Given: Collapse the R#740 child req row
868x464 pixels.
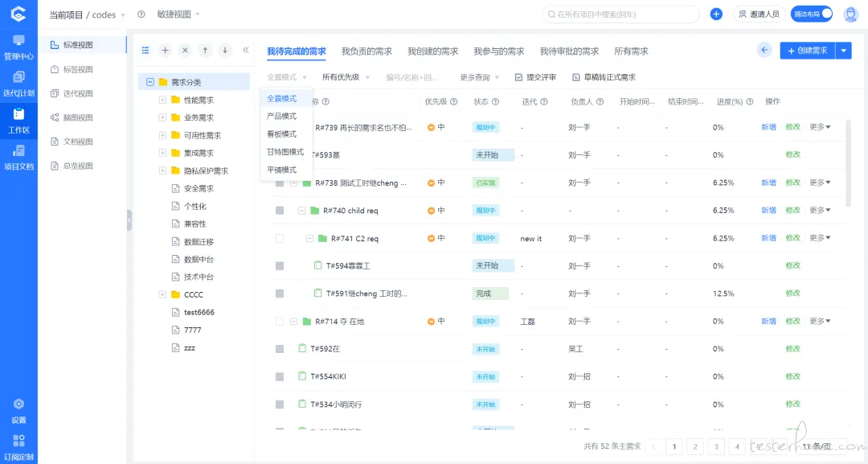Looking at the screenshot, I should coord(301,211).
